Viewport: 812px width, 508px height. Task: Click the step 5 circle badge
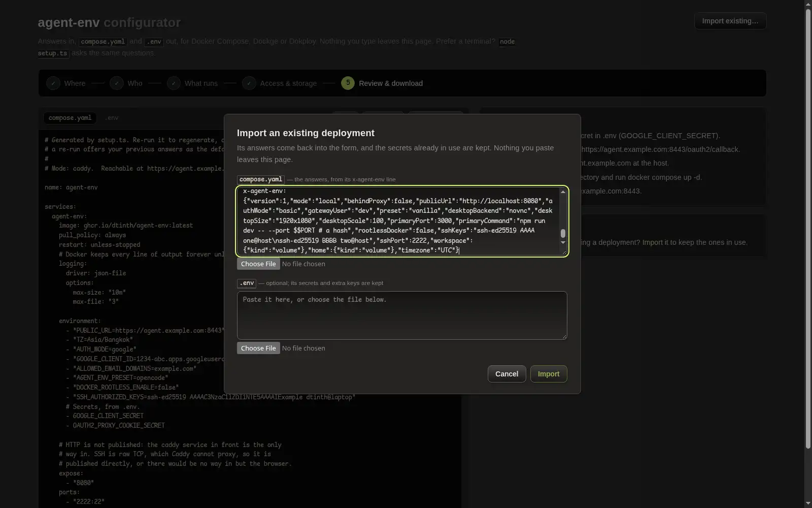(348, 83)
